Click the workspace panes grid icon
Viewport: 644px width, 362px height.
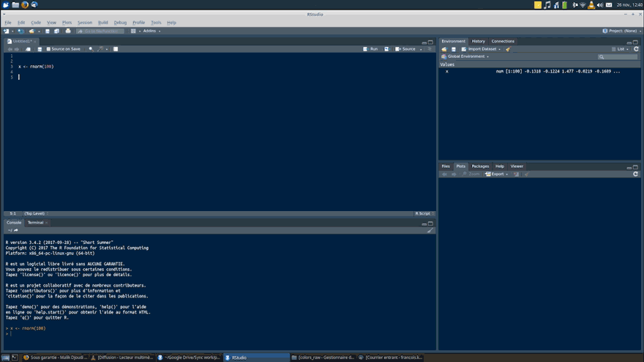pyautogui.click(x=133, y=31)
